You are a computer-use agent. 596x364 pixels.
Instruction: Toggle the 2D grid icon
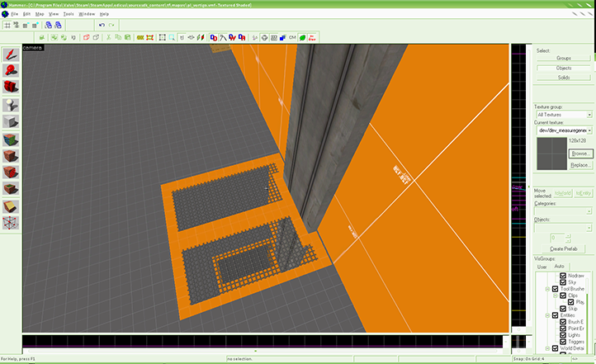coord(7,26)
